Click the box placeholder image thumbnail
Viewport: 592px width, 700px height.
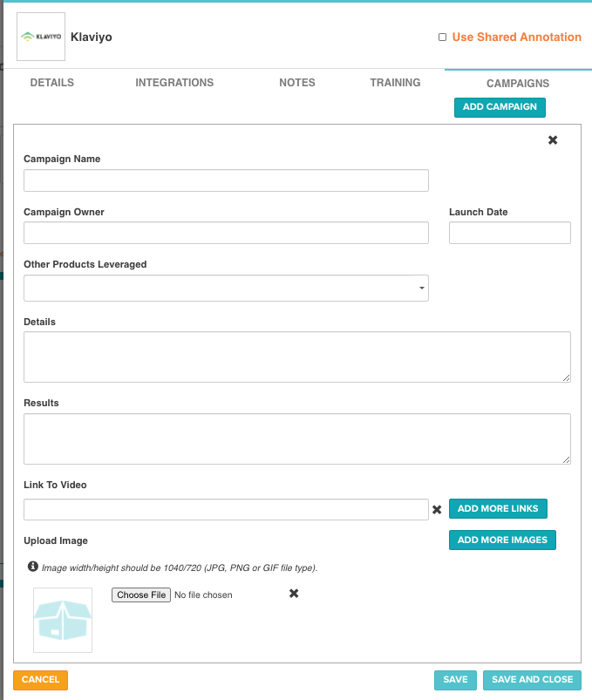click(63, 620)
